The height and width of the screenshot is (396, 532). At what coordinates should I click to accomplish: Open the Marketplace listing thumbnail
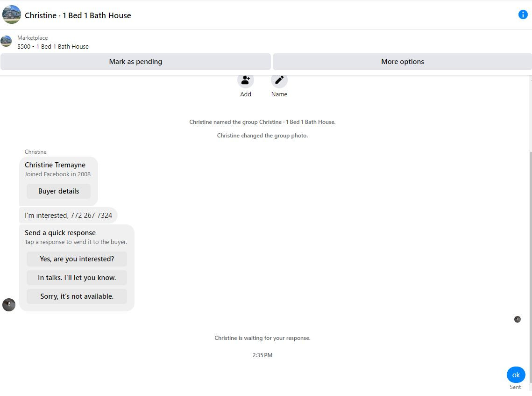coord(6,42)
